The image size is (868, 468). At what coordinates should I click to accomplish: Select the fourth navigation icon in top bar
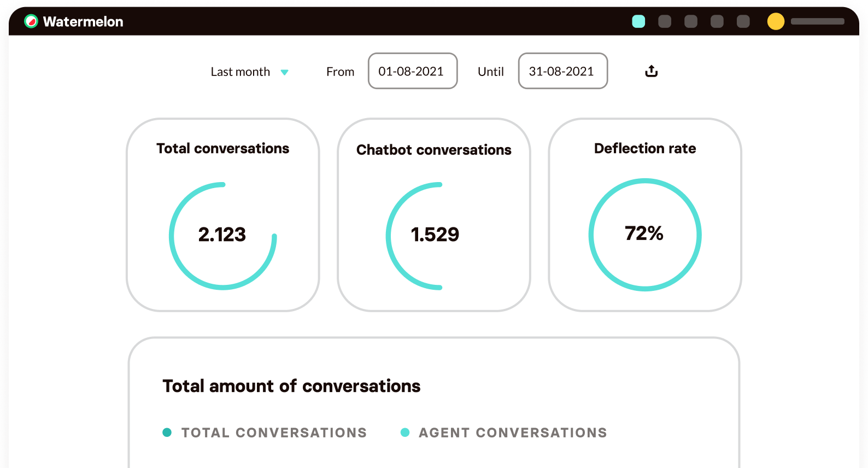pyautogui.click(x=717, y=21)
